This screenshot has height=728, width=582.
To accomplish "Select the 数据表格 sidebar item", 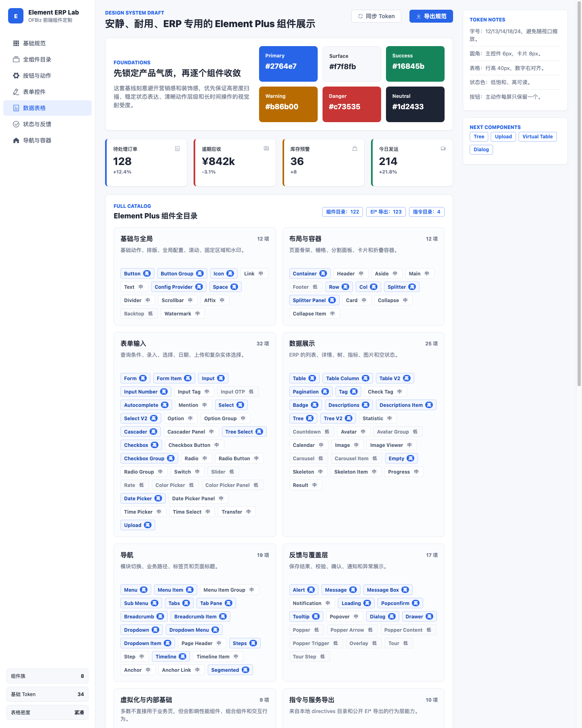I will click(x=47, y=108).
